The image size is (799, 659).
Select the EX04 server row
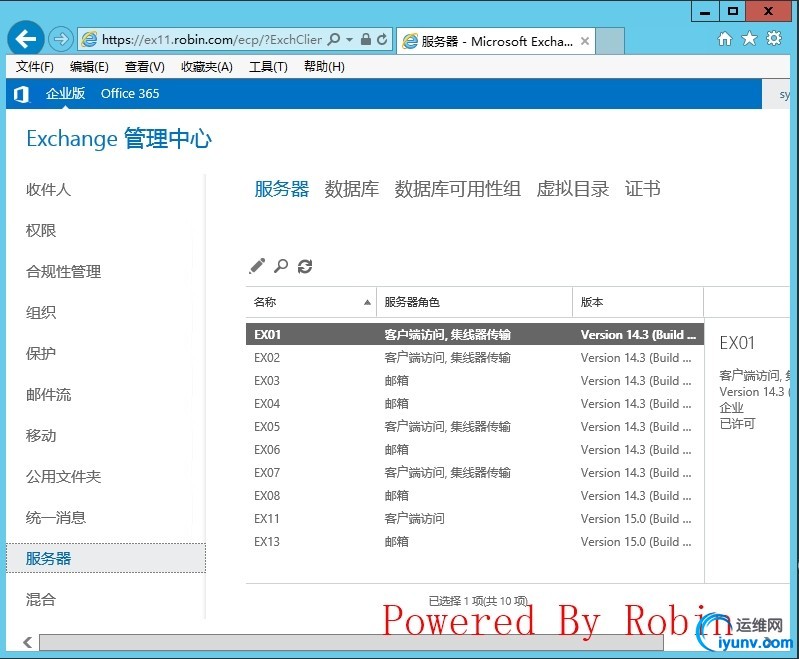475,404
